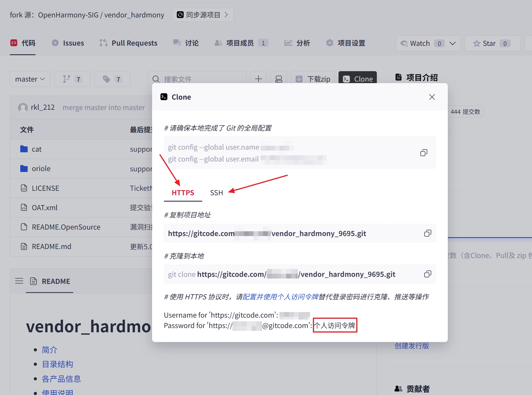532x395 pixels.
Task: Open the README.OpenSource file
Action: pos(66,227)
